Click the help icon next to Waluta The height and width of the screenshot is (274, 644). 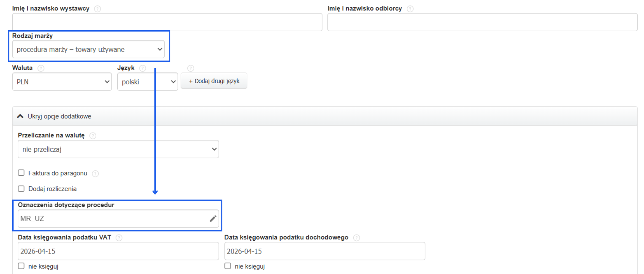pyautogui.click(x=41, y=68)
